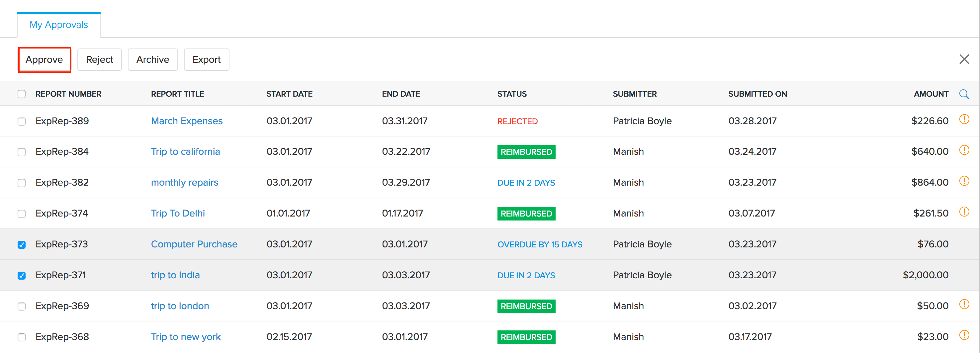Click the warning icon on the Trip to new york row
This screenshot has width=980, height=353.
coord(965,336)
